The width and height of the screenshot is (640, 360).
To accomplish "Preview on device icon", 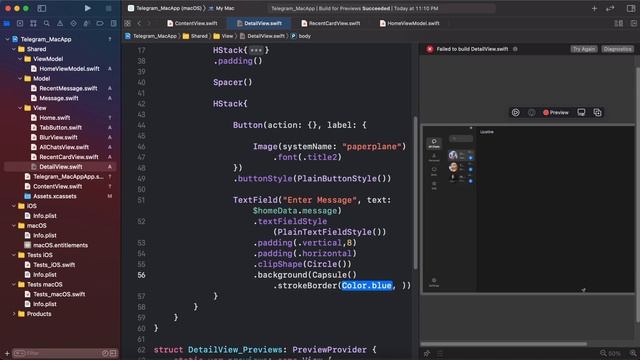I will tap(581, 113).
